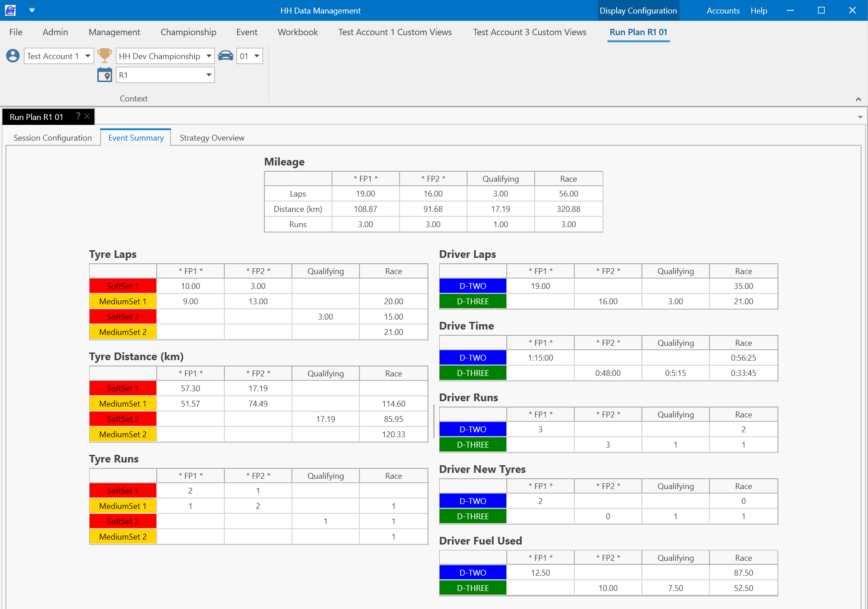868x609 pixels.
Task: Open the R1 event dropdown
Action: pyautogui.click(x=209, y=75)
